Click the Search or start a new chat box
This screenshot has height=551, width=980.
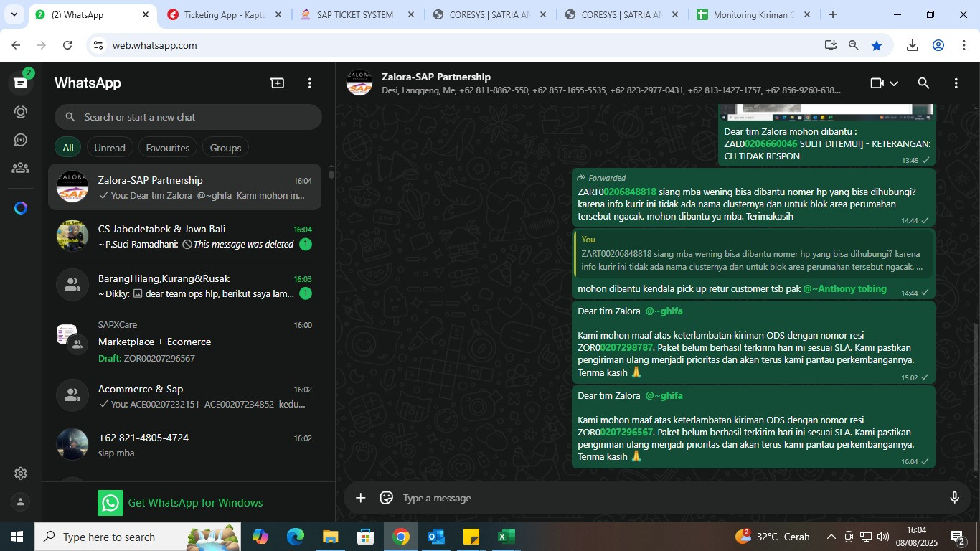coord(188,117)
